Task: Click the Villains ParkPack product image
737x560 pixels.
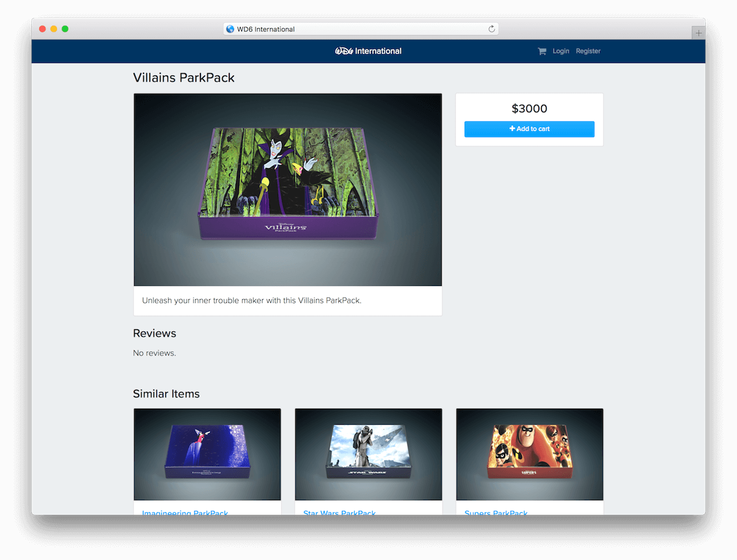Action: [288, 190]
